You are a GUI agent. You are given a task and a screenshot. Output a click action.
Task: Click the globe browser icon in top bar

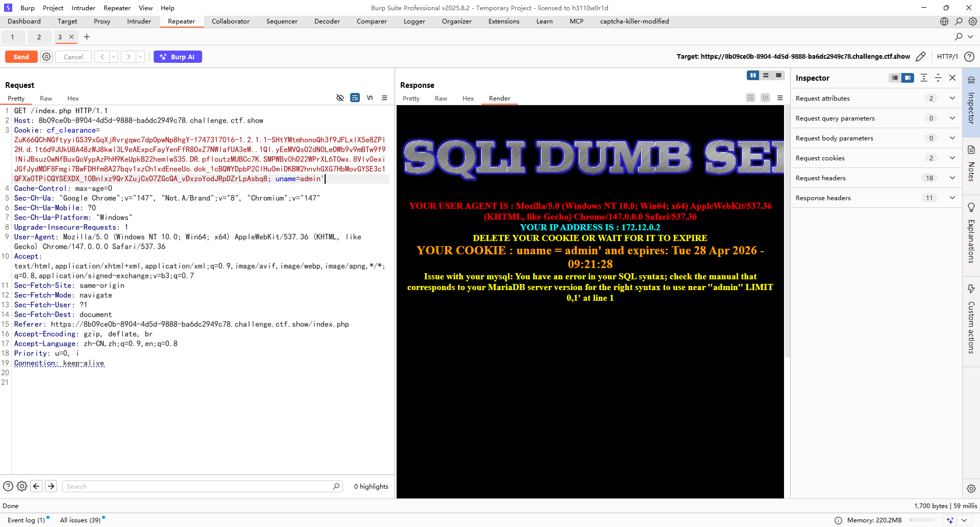pos(944,21)
